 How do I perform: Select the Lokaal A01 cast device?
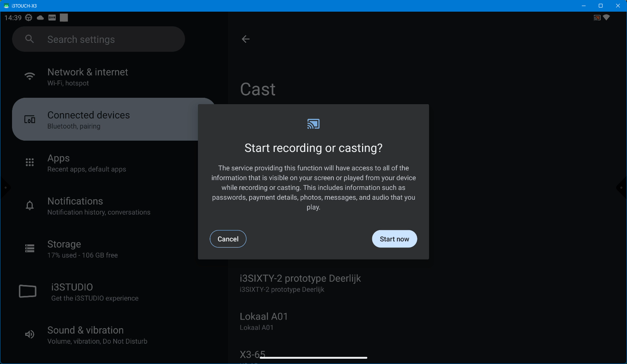[263, 321]
